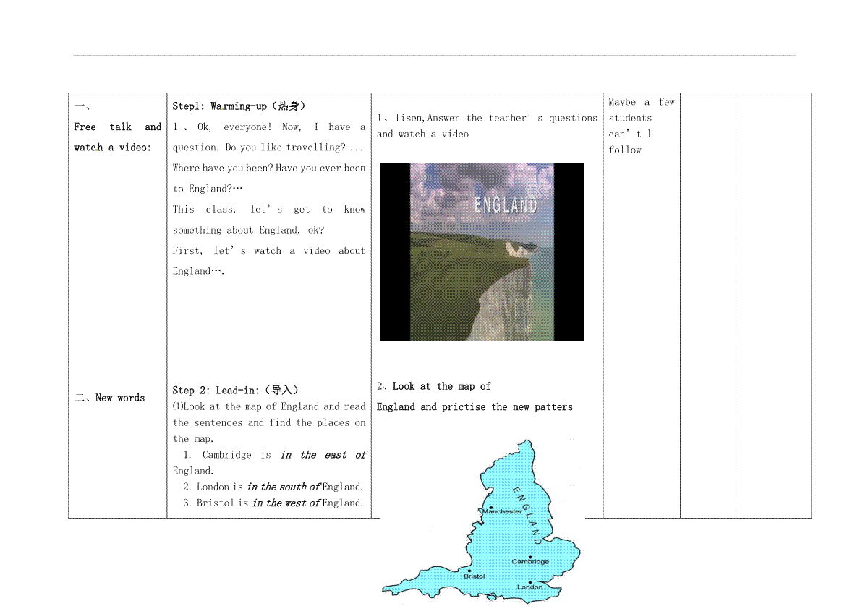Click "the sentences and find the places on"
Viewport: 868px width, 614px height.
(x=269, y=423)
